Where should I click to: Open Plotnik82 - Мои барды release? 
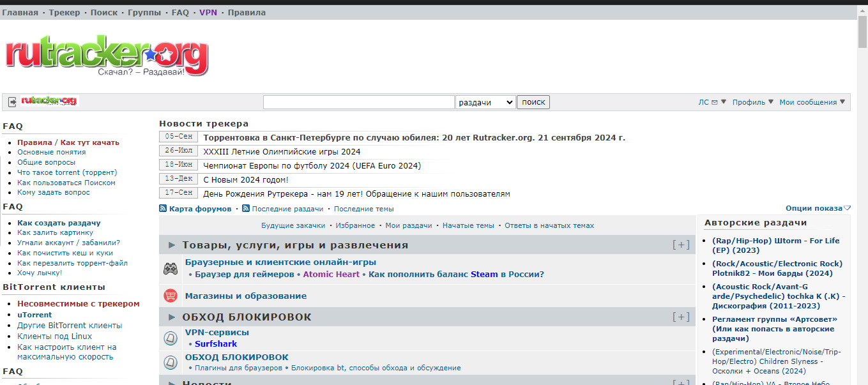tap(777, 269)
